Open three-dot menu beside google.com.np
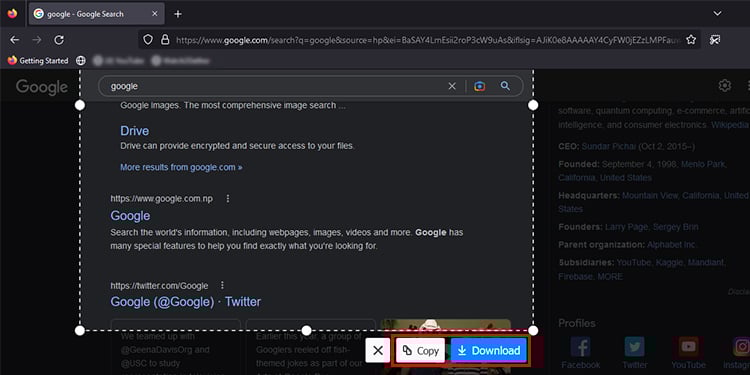Viewport: 750px width, 375px height. coord(228,198)
